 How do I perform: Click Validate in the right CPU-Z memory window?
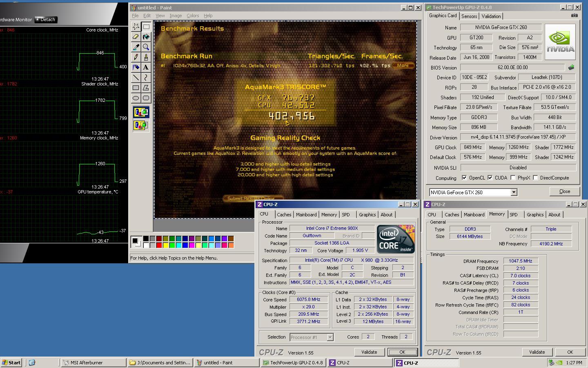click(537, 352)
